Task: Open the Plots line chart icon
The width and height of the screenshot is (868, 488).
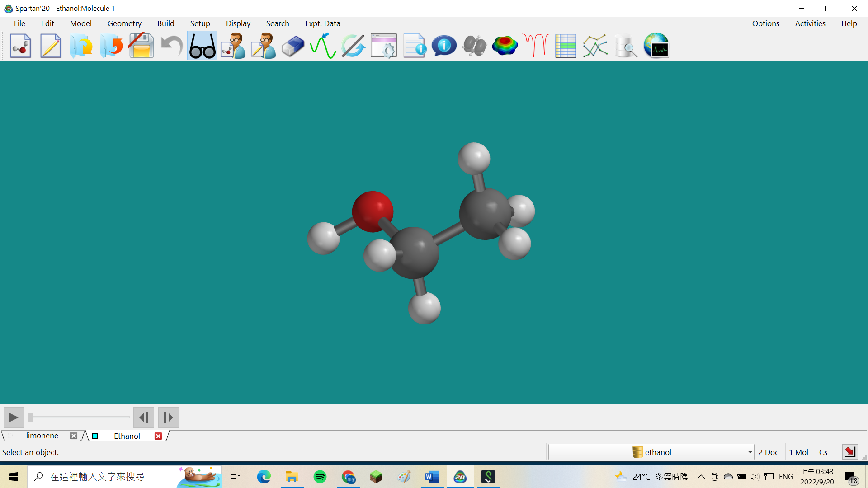Action: pos(595,46)
